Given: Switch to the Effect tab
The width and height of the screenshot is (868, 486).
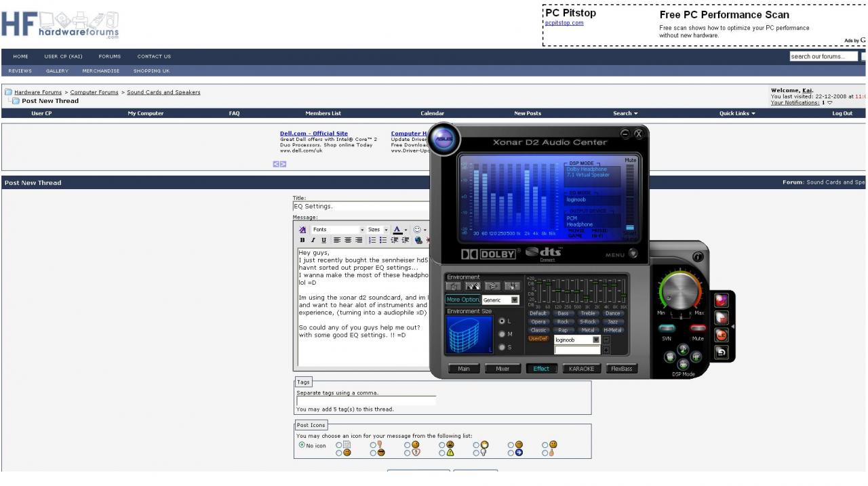Looking at the screenshot, I should click(541, 369).
